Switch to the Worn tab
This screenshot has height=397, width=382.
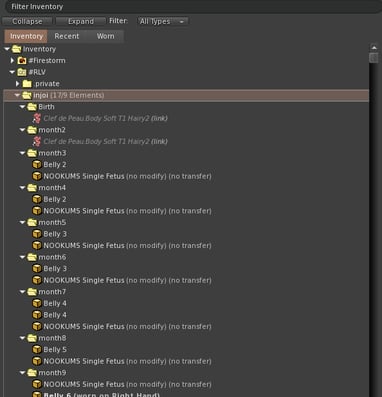[x=105, y=36]
